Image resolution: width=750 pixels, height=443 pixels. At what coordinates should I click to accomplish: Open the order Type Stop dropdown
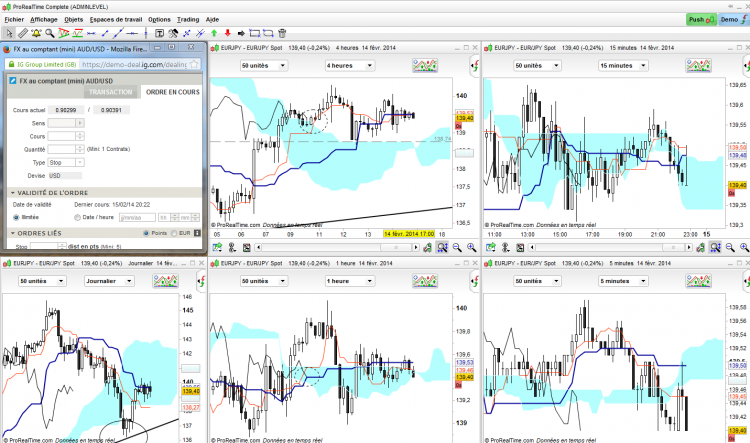66,163
